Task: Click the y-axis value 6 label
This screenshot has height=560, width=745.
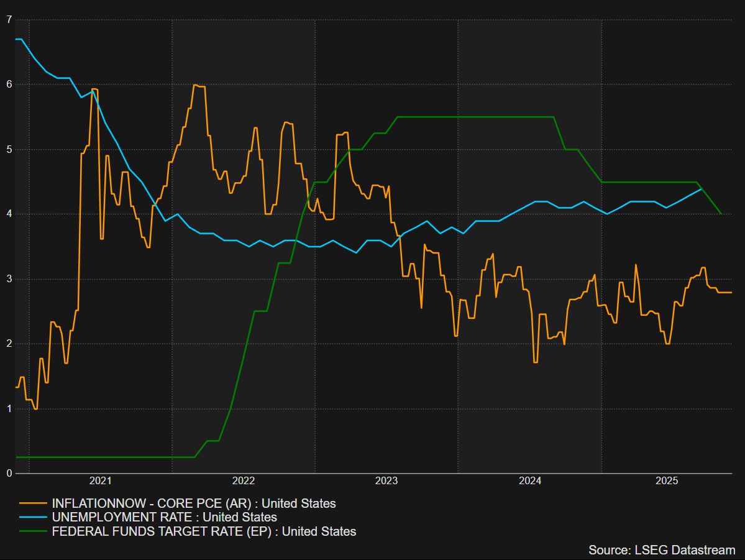Action: 9,84
